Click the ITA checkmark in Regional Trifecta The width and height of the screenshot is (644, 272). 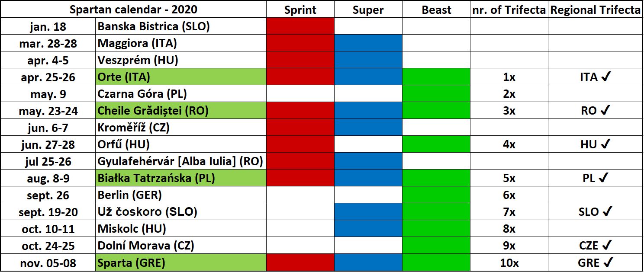tap(605, 77)
